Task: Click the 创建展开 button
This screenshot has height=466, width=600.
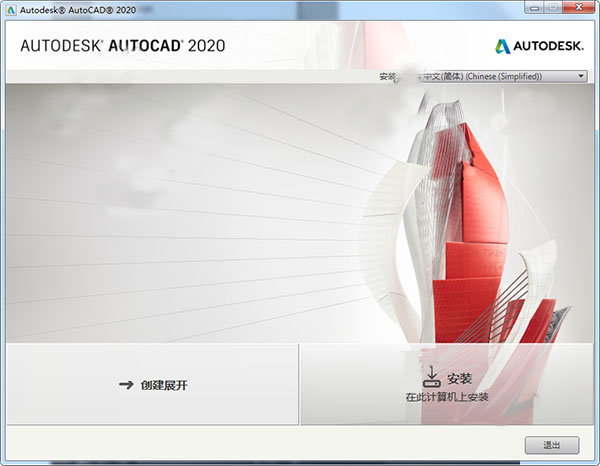Action: pyautogui.click(x=152, y=384)
